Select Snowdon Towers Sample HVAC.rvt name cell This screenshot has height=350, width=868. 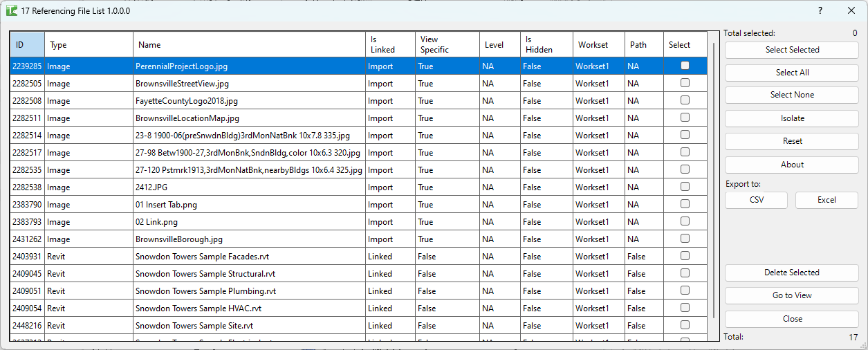[249, 308]
